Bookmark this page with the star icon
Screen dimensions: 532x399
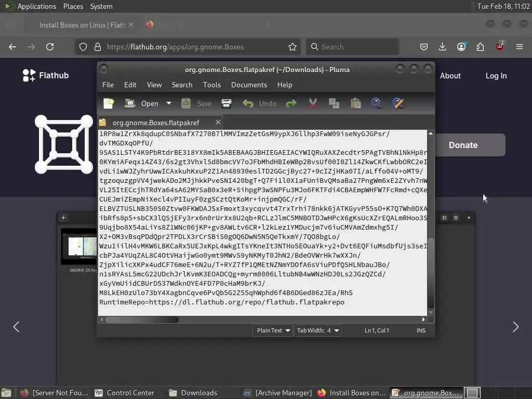coord(292,47)
